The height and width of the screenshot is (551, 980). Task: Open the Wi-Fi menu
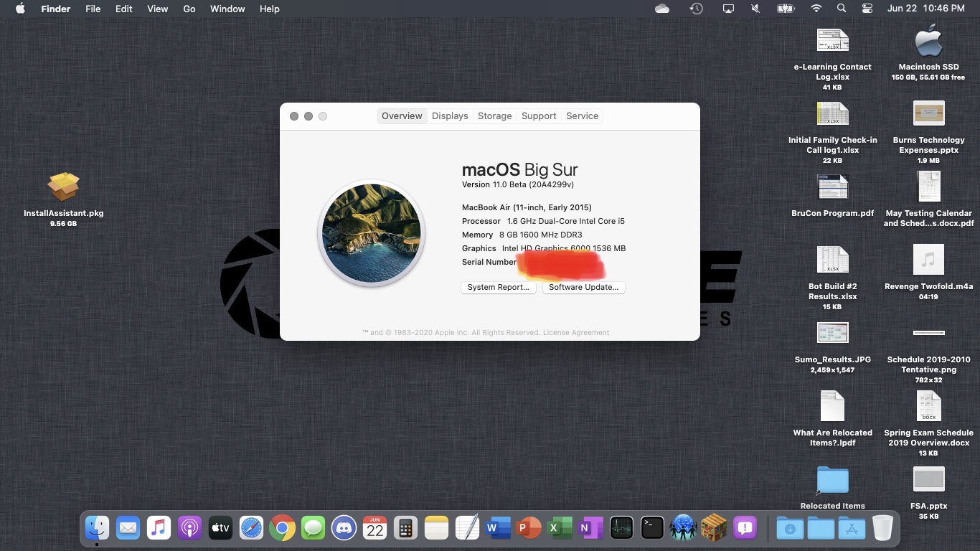816,9
